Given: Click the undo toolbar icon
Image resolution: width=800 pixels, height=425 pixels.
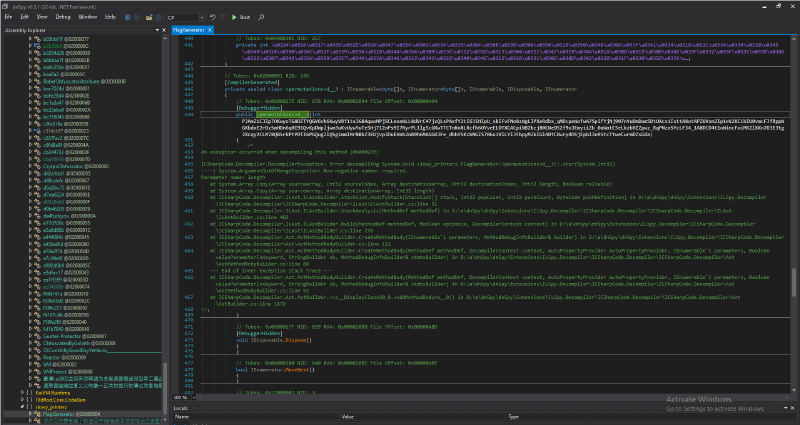Looking at the screenshot, I should click(213, 17).
